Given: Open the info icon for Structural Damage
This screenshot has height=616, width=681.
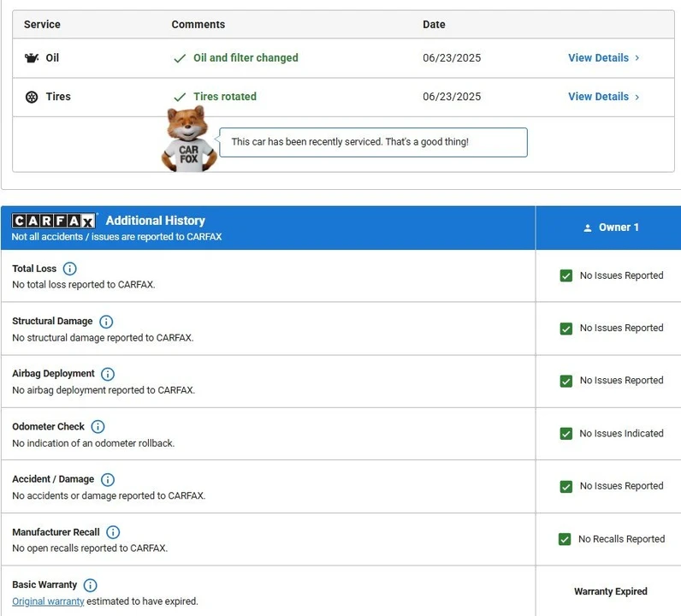Looking at the screenshot, I should (x=106, y=322).
